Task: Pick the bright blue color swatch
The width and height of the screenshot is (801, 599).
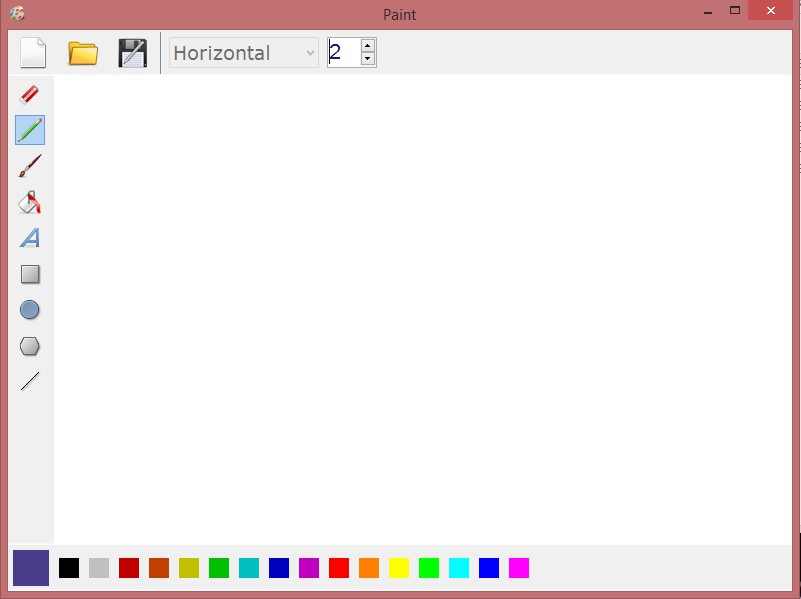Action: (489, 568)
